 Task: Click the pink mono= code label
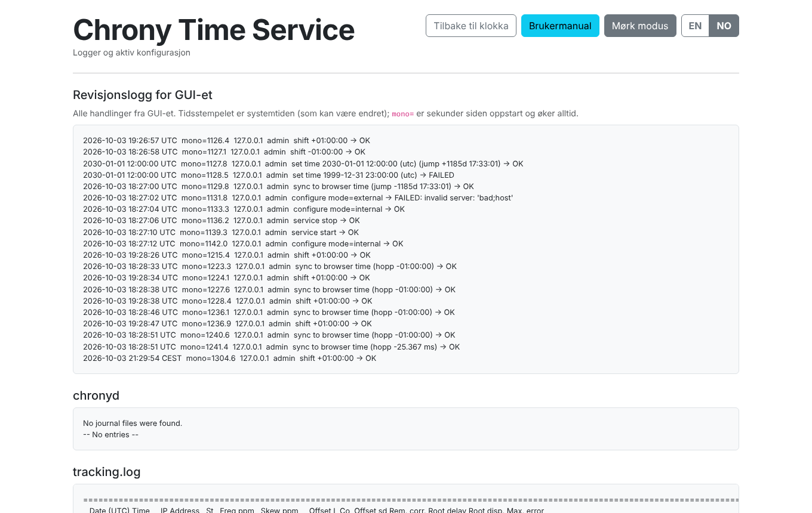[403, 113]
